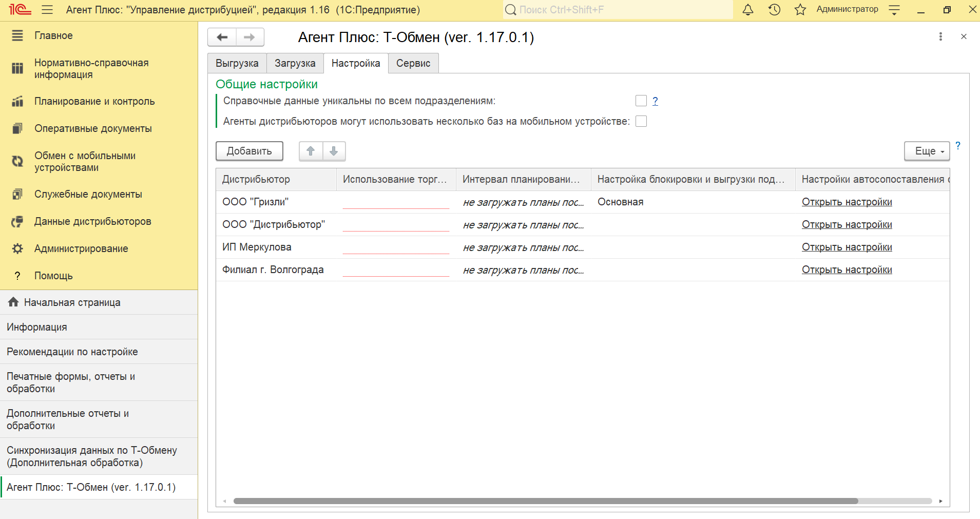This screenshot has width=980, height=519.
Task: Click the forward arrow navigation button
Action: click(250, 37)
